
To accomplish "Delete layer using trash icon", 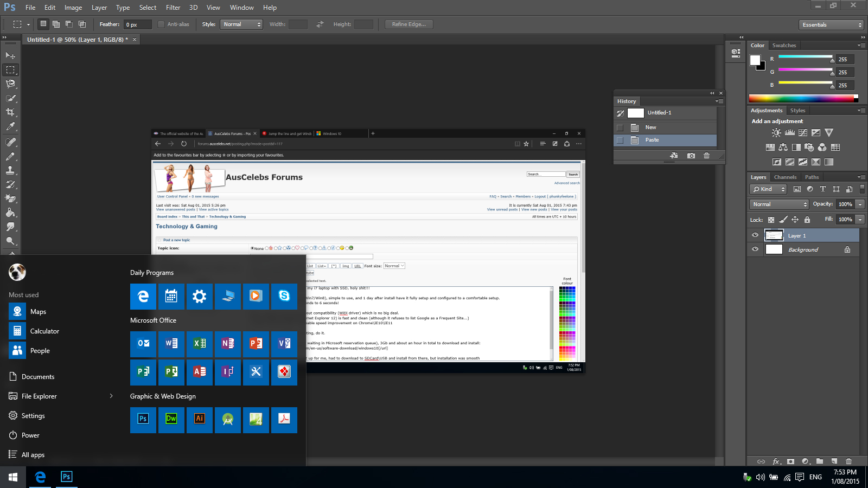I will (849, 461).
